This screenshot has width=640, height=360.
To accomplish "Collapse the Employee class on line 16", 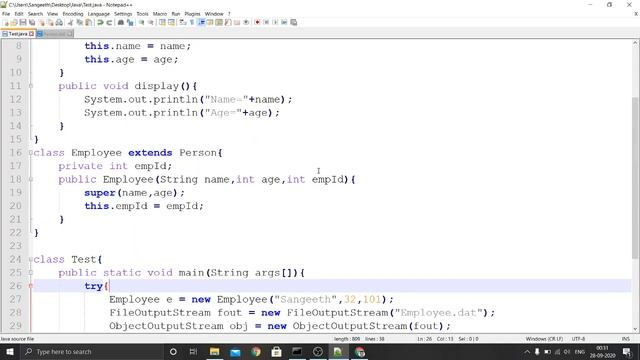I will click(31, 153).
